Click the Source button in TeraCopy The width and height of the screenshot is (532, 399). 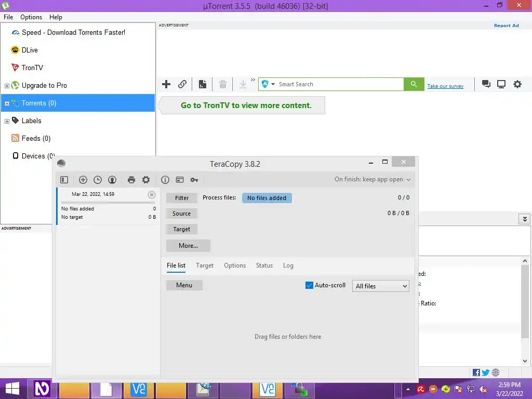pos(181,214)
